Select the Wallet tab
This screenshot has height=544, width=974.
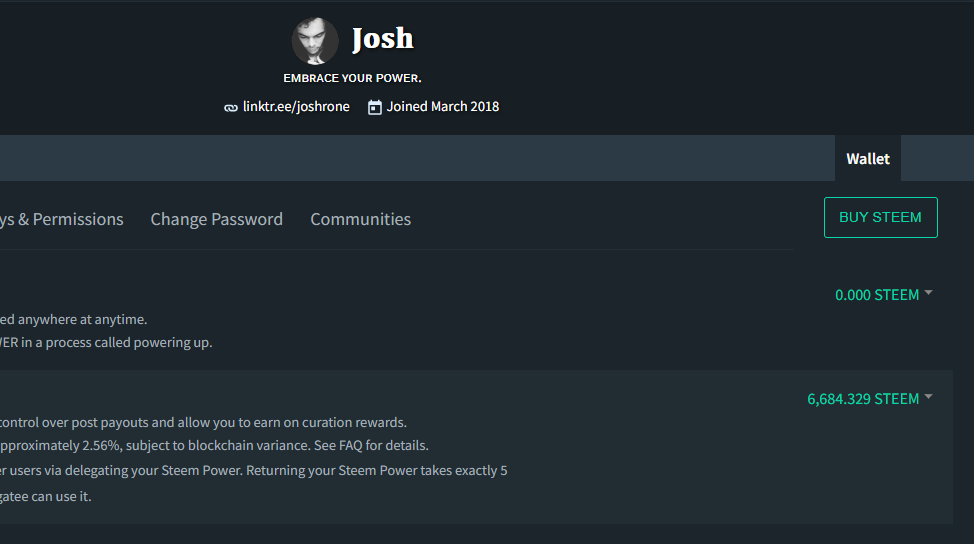tap(867, 159)
